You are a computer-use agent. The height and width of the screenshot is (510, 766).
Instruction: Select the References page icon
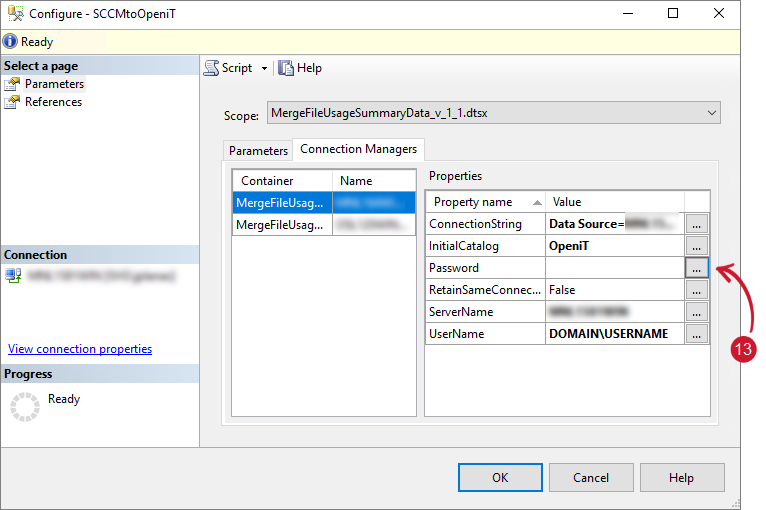click(12, 102)
